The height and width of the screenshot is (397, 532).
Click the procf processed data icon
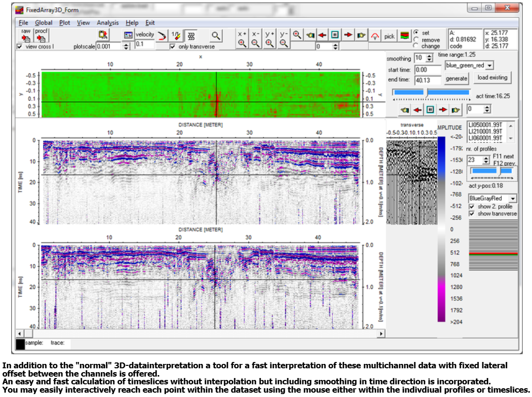point(41,38)
